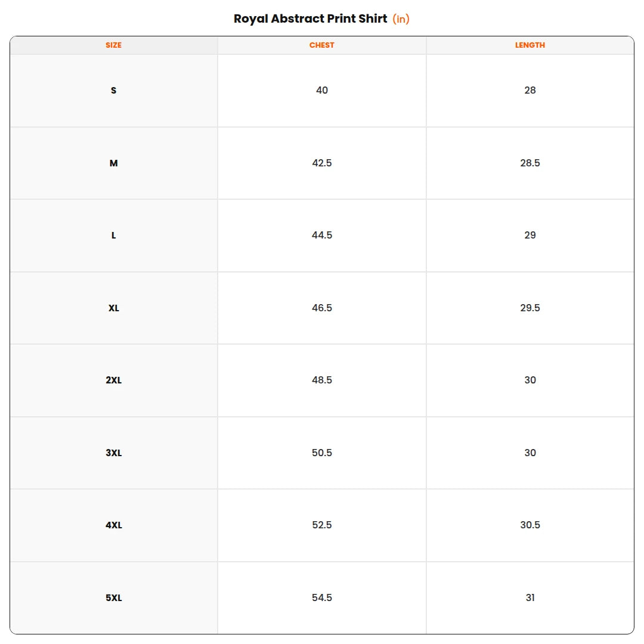Image resolution: width=644 pixels, height=644 pixels.
Task: Click chest value 40 for small
Action: 322,91
